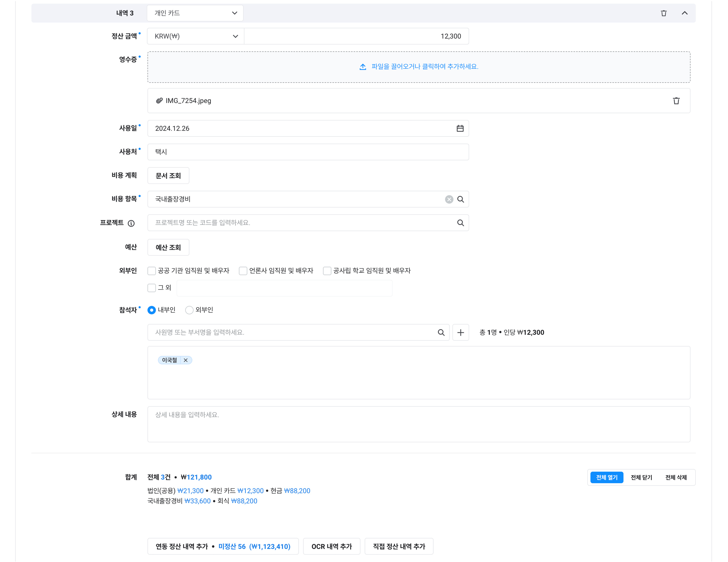Check 언론사 임직원 및 배우자
This screenshot has height=562, width=728.
click(x=243, y=271)
